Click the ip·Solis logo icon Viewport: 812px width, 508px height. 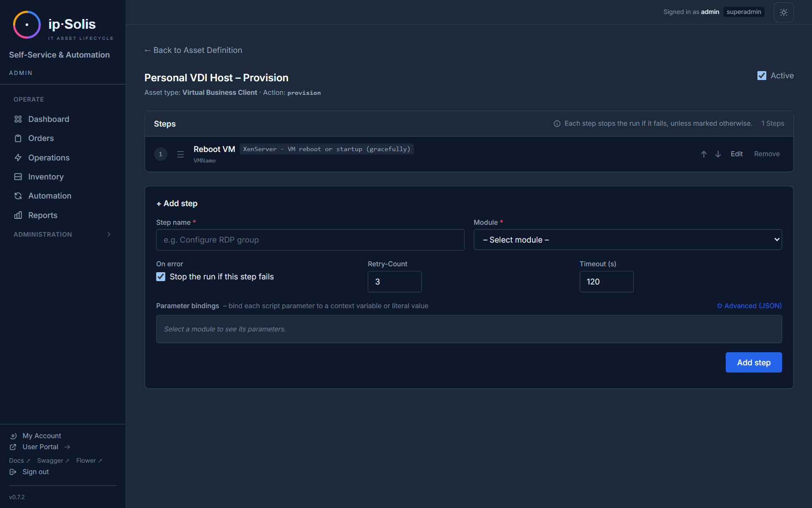[27, 25]
